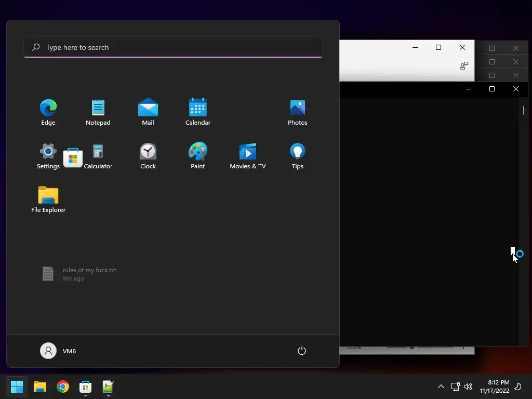532x399 pixels.
Task: Open the power options button
Action: (x=302, y=351)
